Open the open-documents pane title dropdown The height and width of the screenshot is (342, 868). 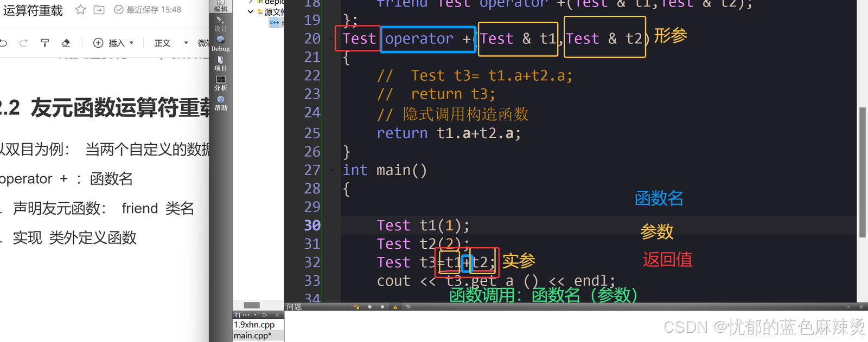pos(245,315)
